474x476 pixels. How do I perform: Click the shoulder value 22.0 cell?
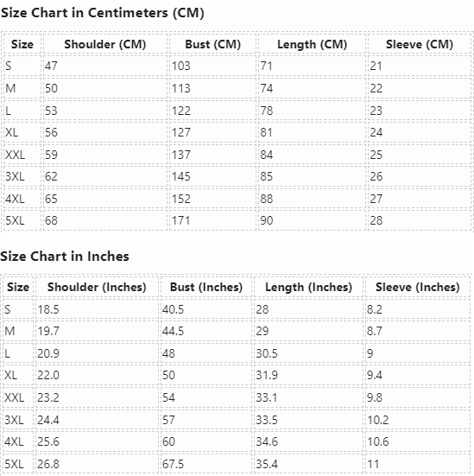tap(97, 375)
